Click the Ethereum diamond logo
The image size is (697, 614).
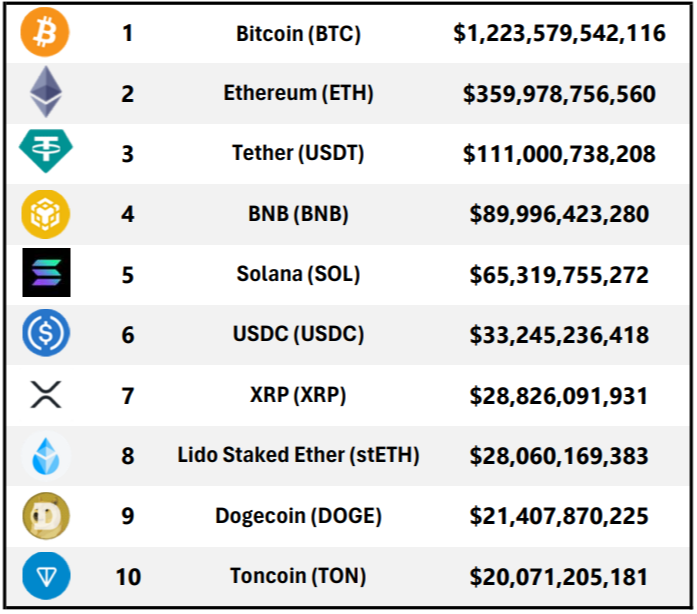click(46, 94)
